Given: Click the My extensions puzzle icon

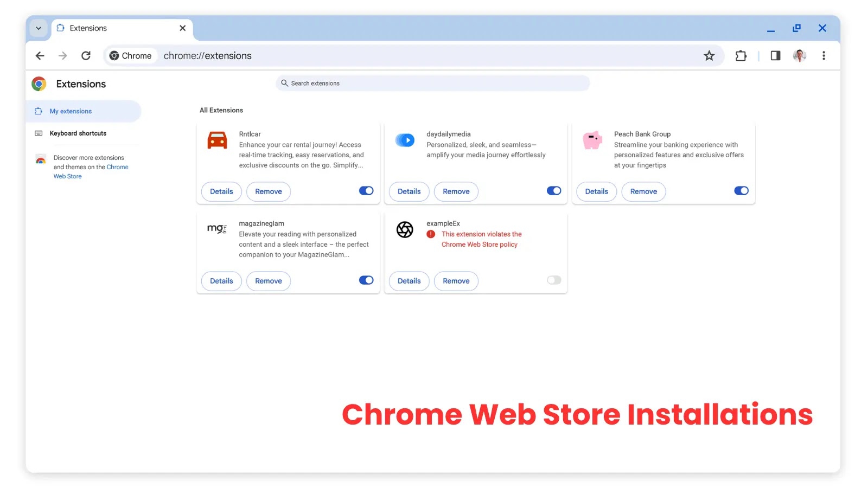Looking at the screenshot, I should click(x=39, y=111).
